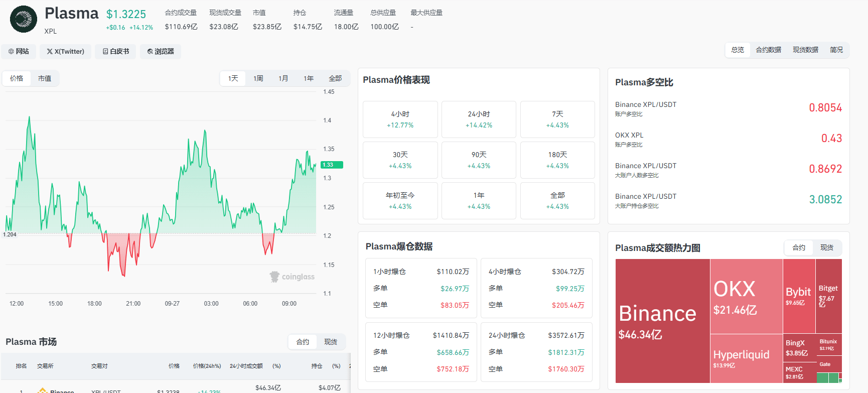This screenshot has height=393, width=868.
Task: Click the Hyperliquid heatmap block
Action: [747, 359]
